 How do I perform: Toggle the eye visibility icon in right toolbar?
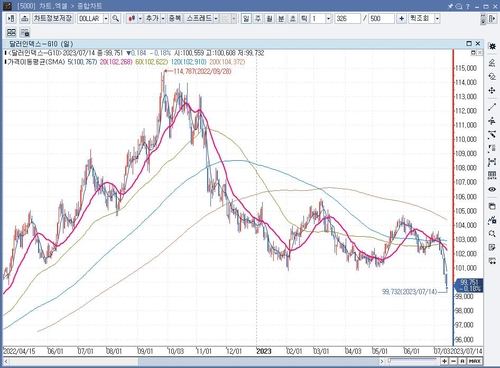coord(492,189)
